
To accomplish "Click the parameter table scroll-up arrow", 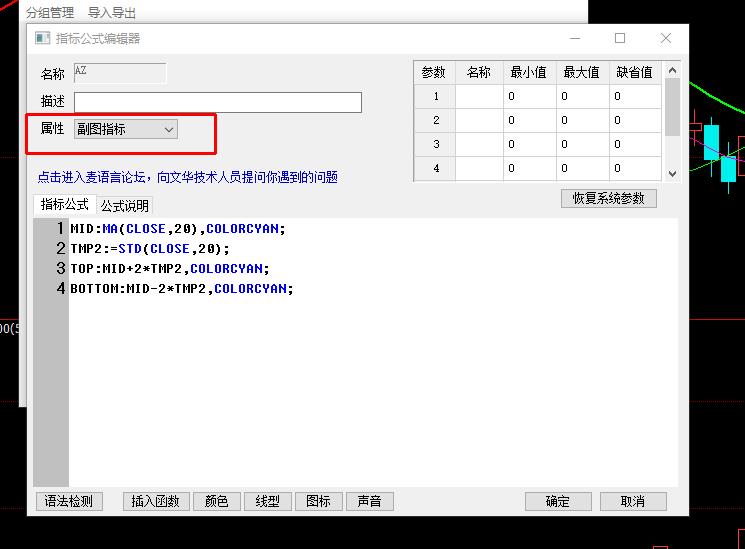I will 672,70.
